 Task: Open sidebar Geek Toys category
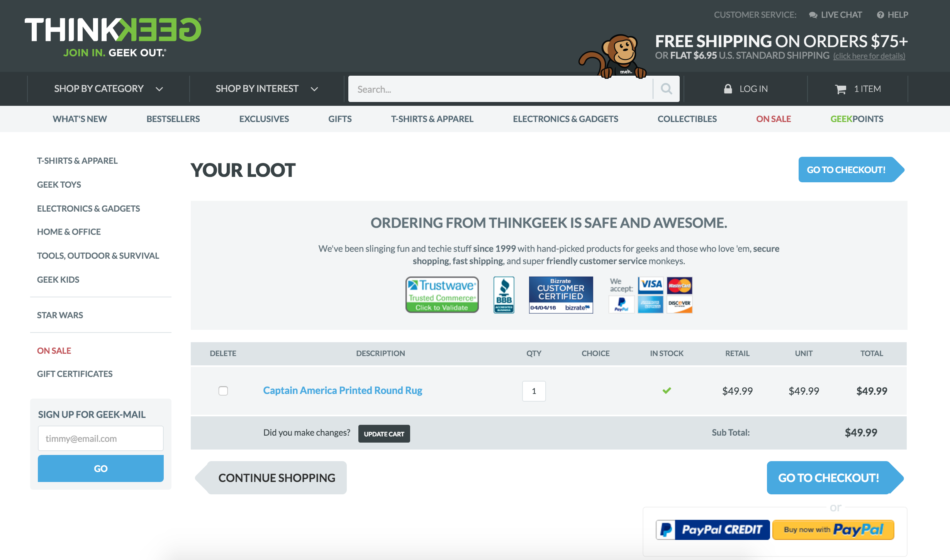pos(59,185)
